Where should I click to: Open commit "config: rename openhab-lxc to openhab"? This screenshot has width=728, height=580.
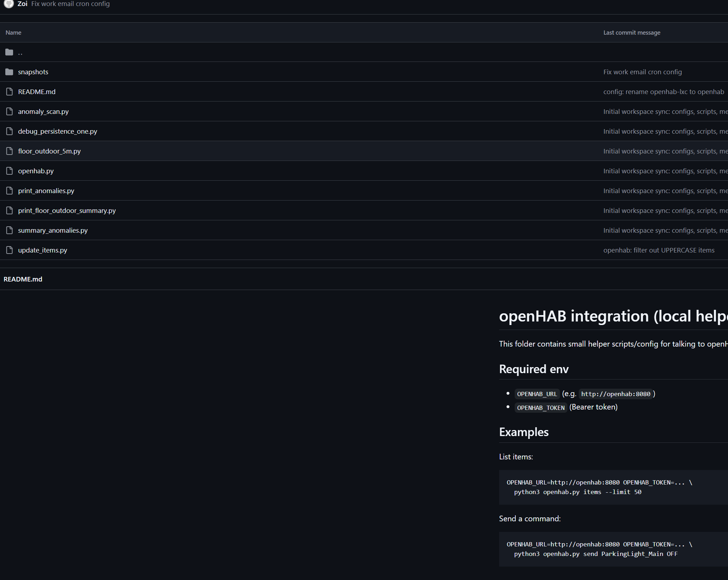pyautogui.click(x=664, y=92)
